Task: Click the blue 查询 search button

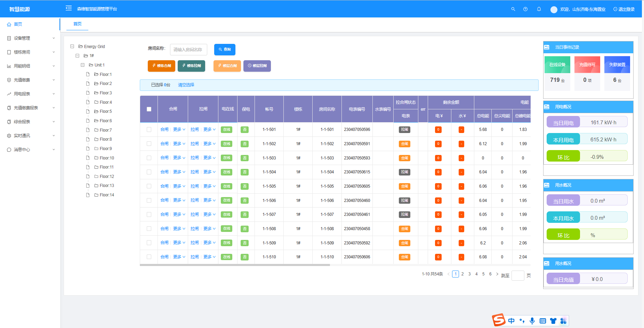Action: (225, 49)
